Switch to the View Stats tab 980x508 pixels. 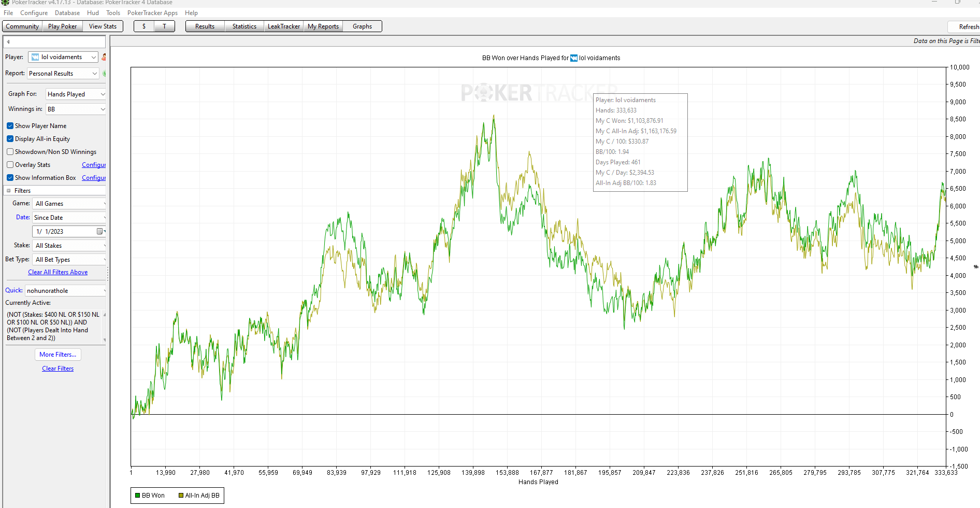point(103,26)
